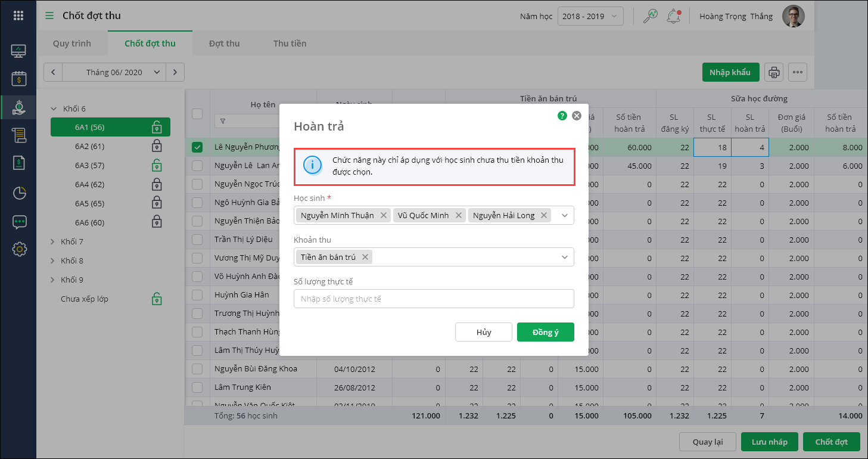Remove the Tiền ăn bán trú chip
Screen dimensions: 868x459
click(365, 257)
